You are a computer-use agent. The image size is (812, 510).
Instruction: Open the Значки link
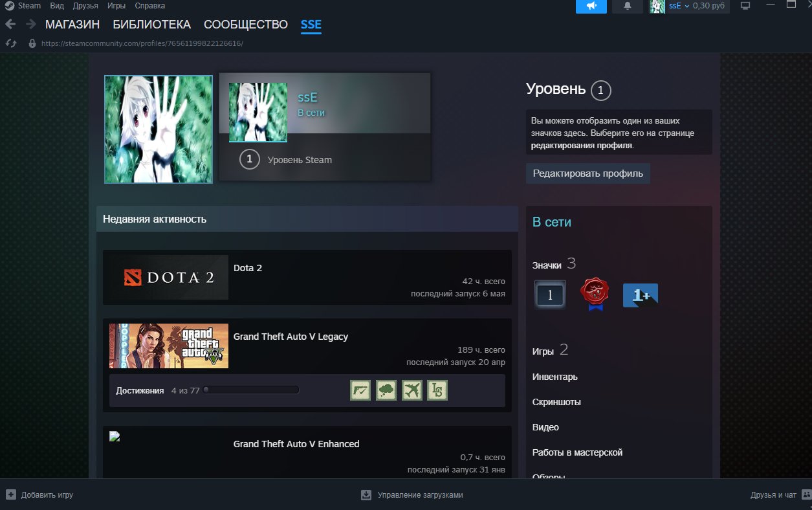click(x=547, y=265)
